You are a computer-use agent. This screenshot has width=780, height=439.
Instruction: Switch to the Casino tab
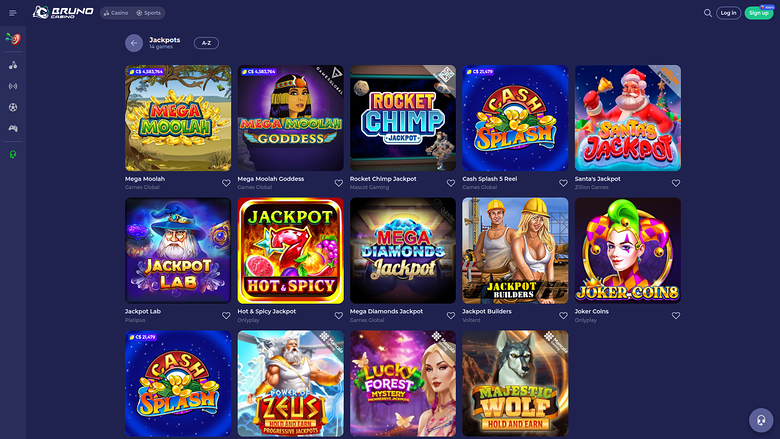click(x=116, y=13)
